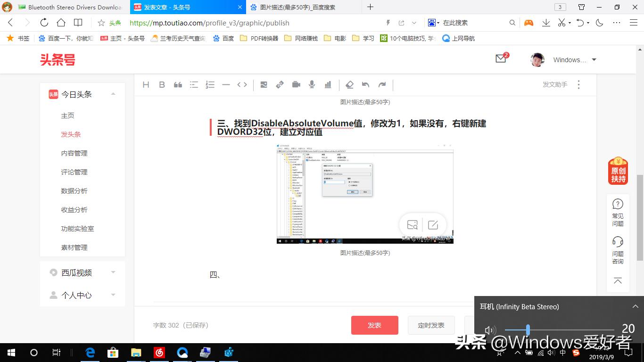
Task: Insert a blockquote
Action: point(178,84)
